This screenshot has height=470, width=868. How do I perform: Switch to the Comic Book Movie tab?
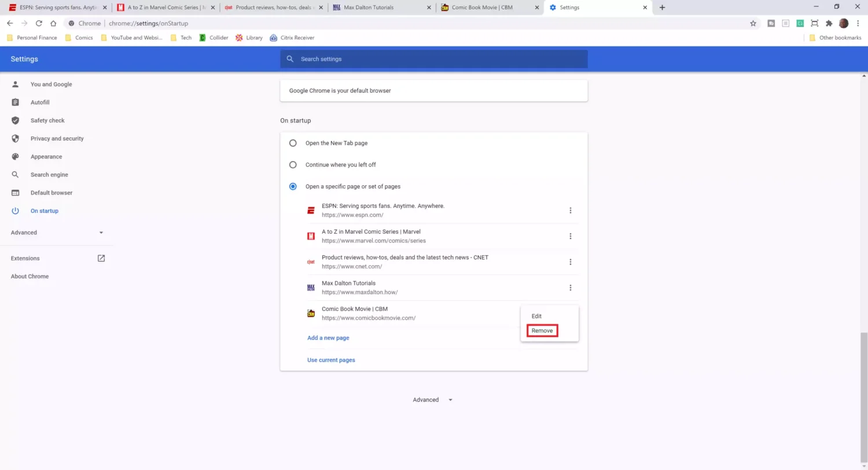click(490, 8)
